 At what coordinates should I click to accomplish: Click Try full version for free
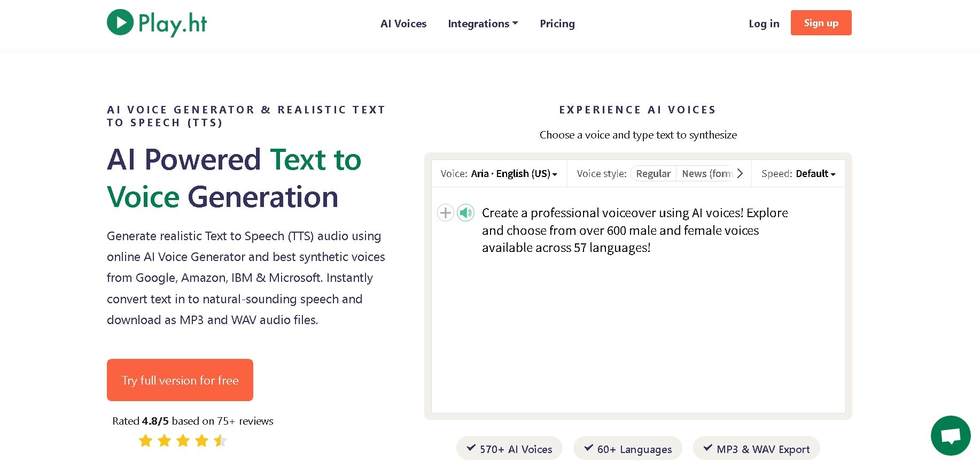[x=180, y=380]
